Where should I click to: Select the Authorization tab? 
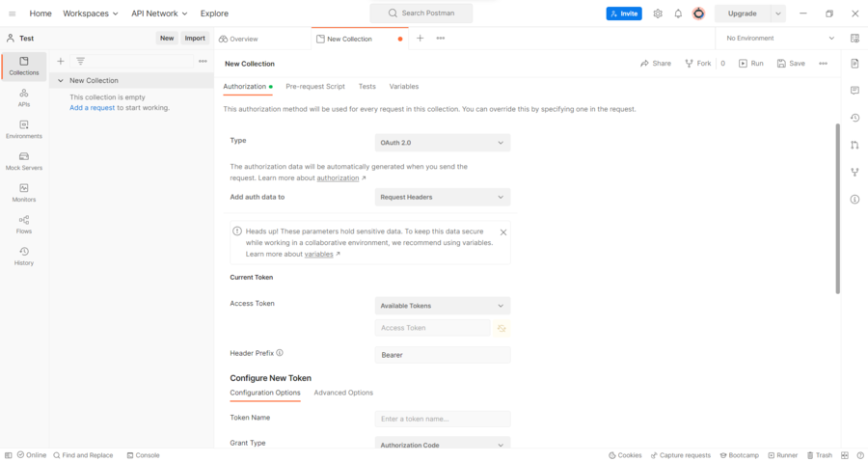pyautogui.click(x=248, y=87)
